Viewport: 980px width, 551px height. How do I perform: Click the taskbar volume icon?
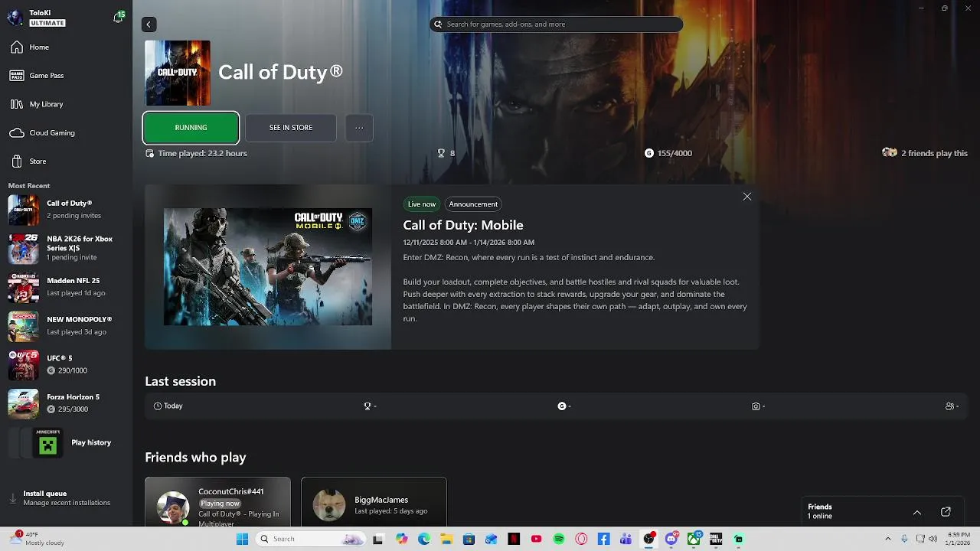point(933,539)
